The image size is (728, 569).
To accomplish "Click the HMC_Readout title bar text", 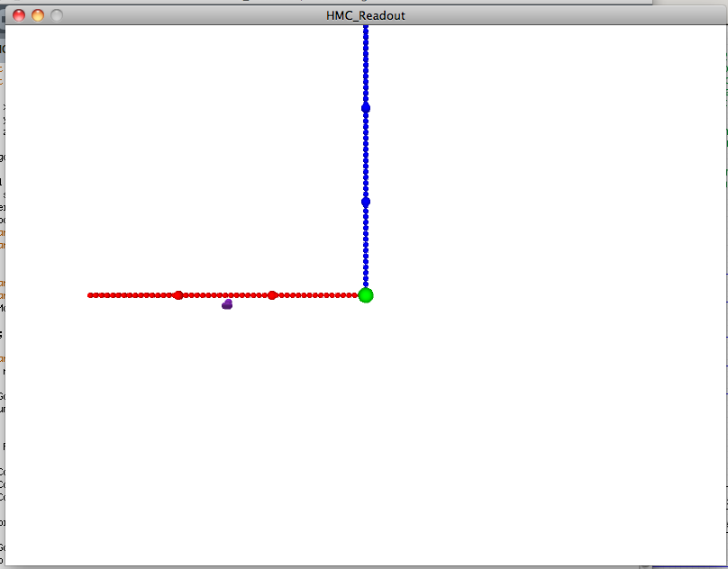I will coord(365,15).
